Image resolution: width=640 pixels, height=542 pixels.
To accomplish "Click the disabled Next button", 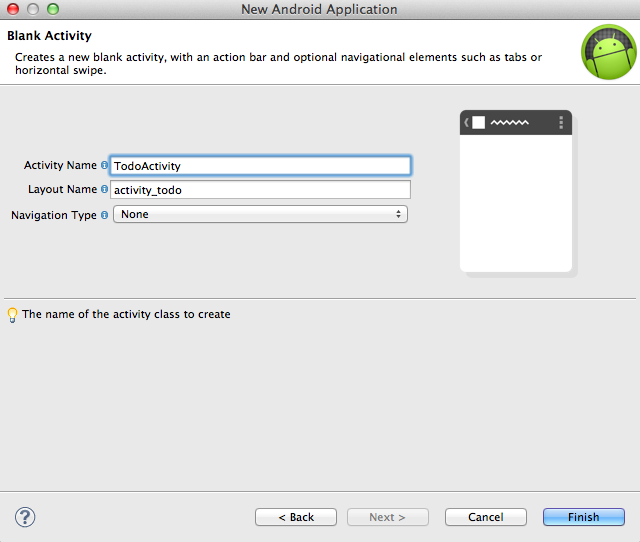I will [388, 517].
